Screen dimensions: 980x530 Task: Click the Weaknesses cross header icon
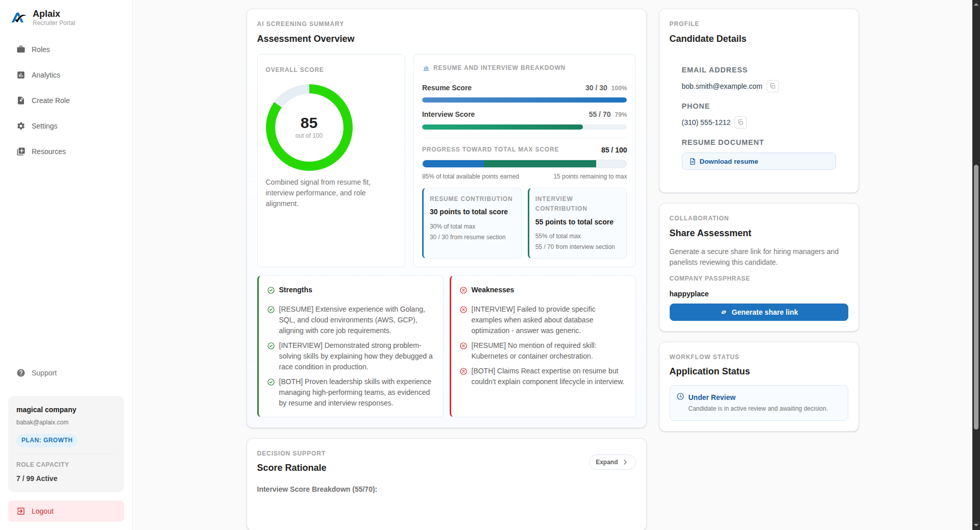coord(463,290)
